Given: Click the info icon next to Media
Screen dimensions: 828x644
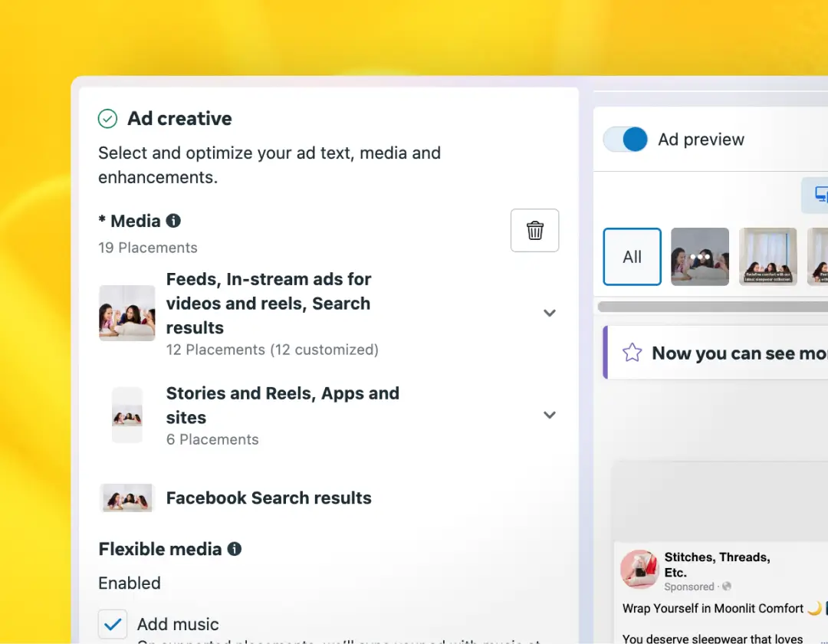Looking at the screenshot, I should click(x=174, y=221).
